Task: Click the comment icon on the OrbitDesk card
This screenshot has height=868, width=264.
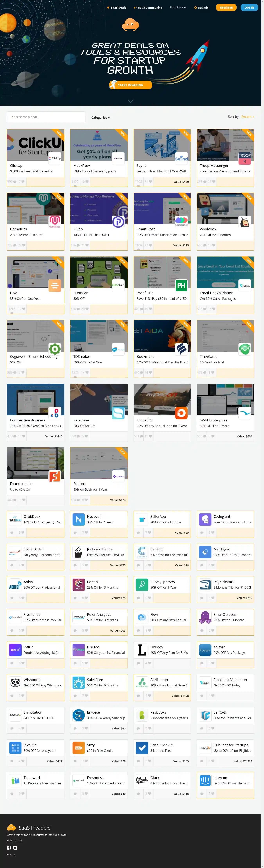Action: [x=12, y=533]
